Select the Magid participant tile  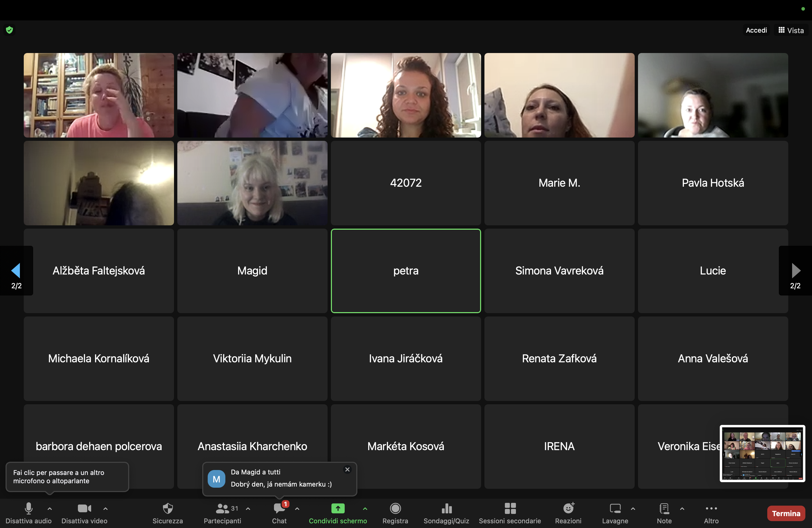point(252,271)
